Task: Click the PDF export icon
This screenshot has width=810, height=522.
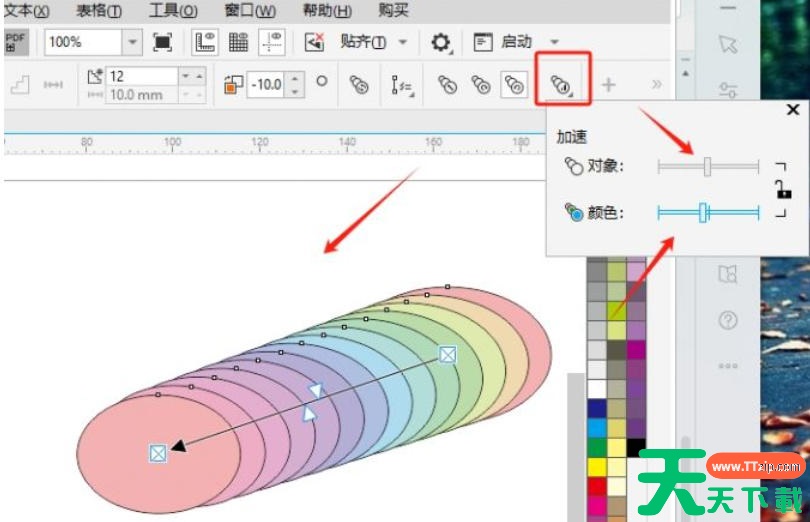Action: click(x=16, y=42)
